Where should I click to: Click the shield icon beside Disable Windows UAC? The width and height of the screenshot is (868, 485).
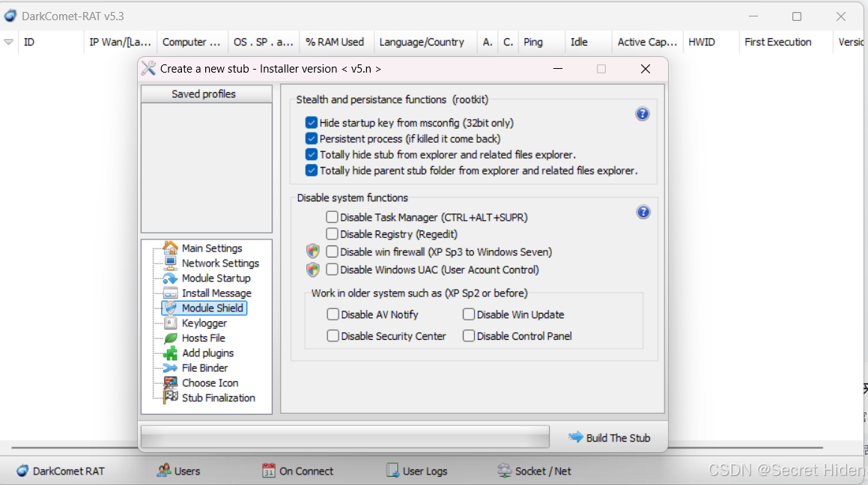click(x=313, y=269)
